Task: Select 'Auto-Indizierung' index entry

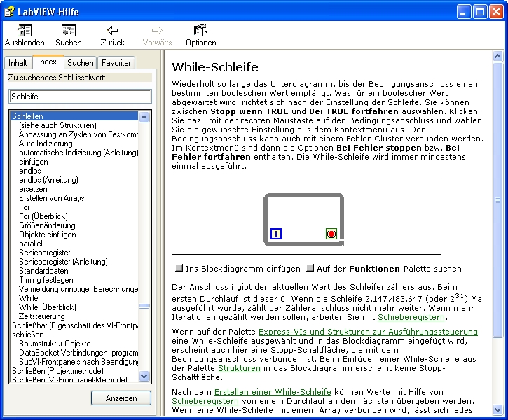Action: (x=46, y=143)
